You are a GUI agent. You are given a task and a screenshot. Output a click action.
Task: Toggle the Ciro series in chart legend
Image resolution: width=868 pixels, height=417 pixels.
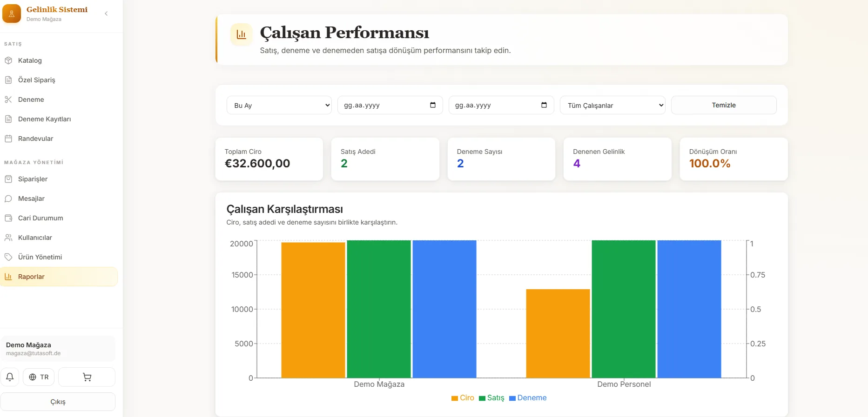463,398
